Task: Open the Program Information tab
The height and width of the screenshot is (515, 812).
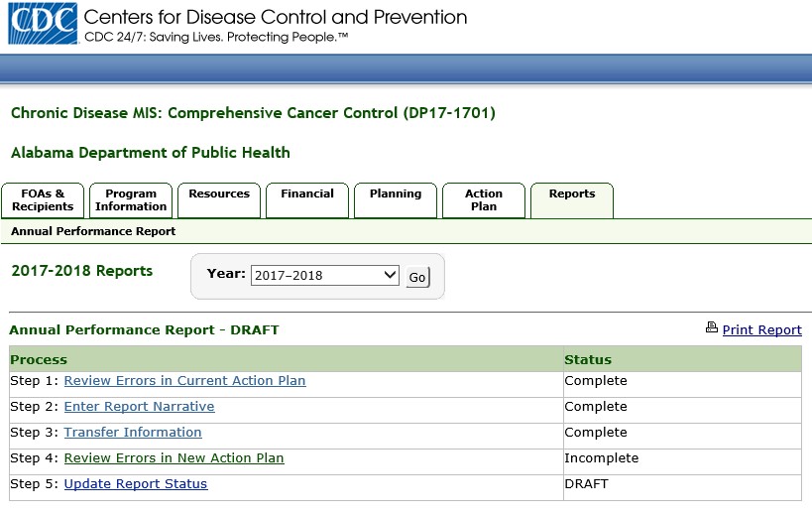Action: (x=131, y=200)
